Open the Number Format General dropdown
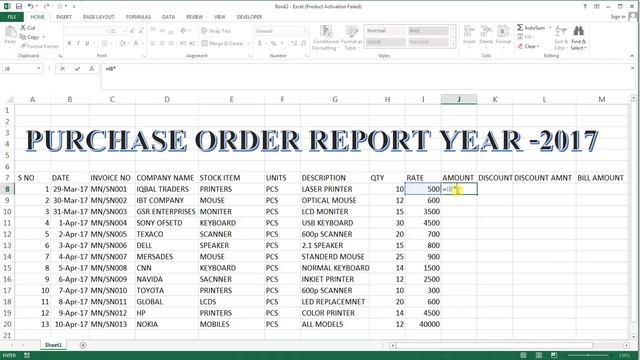The height and width of the screenshot is (360, 640). pos(304,31)
